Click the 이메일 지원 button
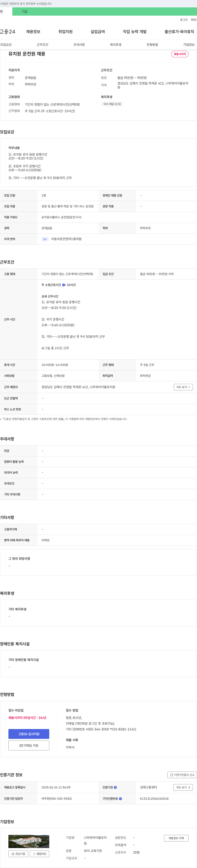The width and height of the screenshot is (197, 868). 29,745
